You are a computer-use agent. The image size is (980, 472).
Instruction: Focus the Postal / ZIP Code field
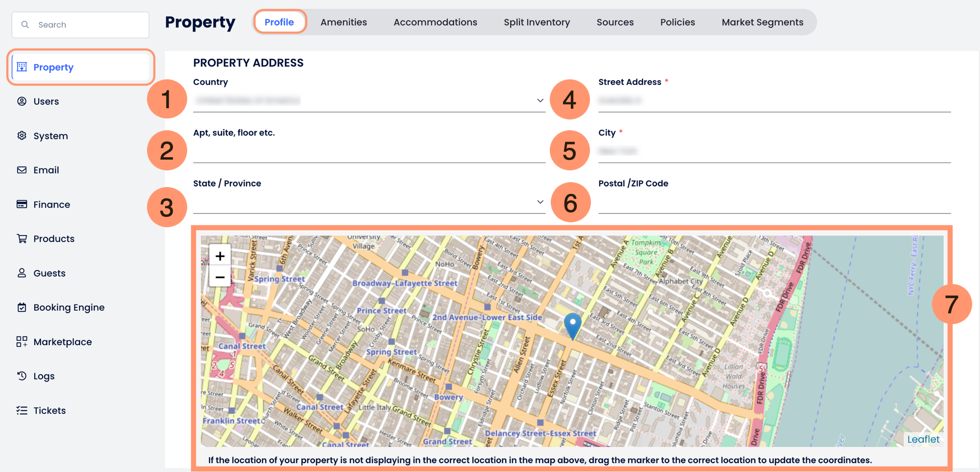pyautogui.click(x=774, y=202)
